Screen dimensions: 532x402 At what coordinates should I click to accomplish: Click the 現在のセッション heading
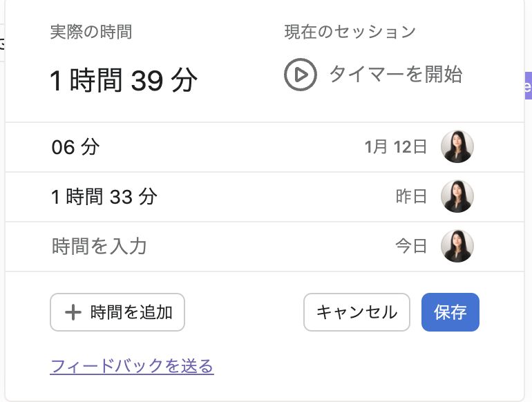pyautogui.click(x=350, y=32)
